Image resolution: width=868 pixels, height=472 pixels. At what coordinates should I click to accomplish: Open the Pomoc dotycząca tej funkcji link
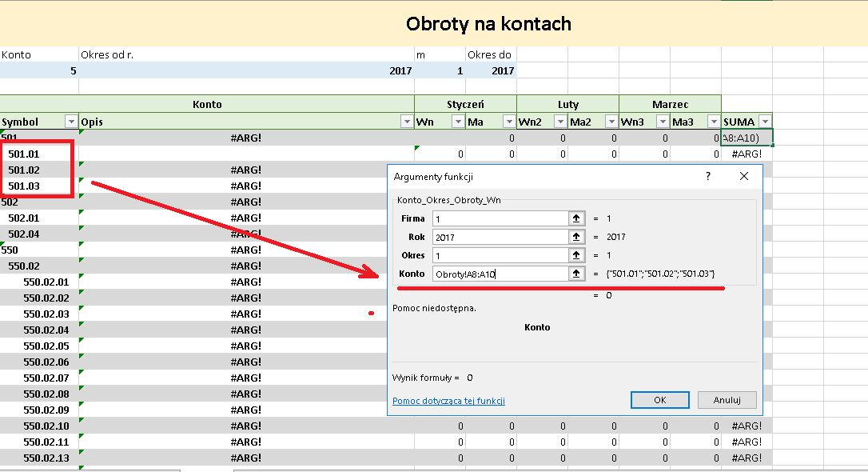point(448,401)
